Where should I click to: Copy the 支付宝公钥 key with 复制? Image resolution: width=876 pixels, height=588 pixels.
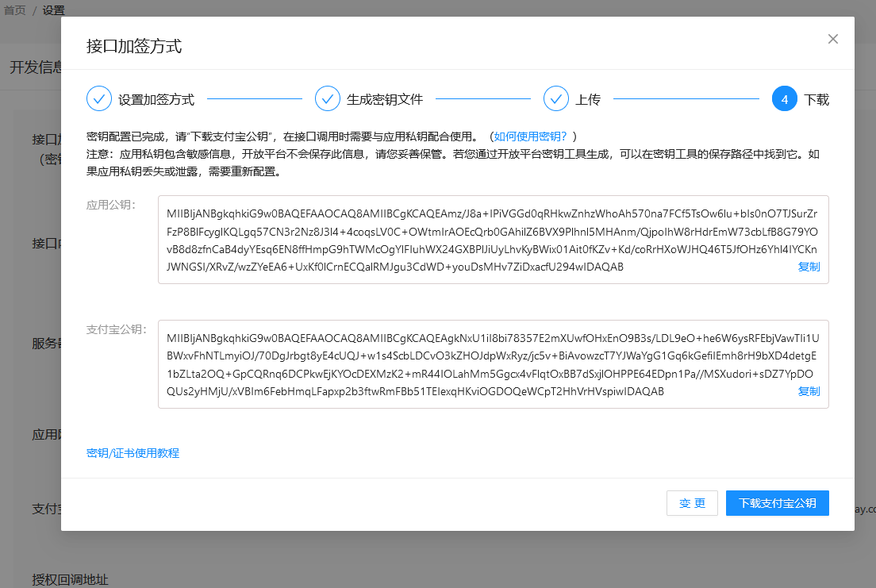click(x=809, y=391)
